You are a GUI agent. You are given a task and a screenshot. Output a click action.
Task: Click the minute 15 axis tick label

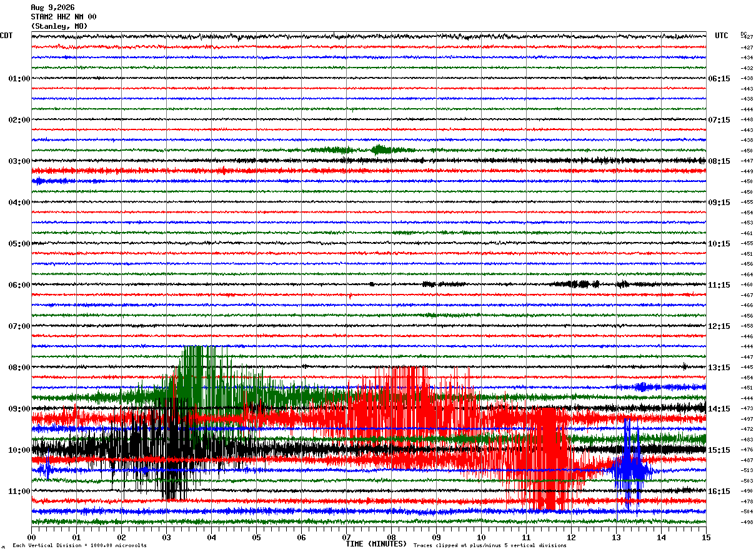(x=706, y=537)
